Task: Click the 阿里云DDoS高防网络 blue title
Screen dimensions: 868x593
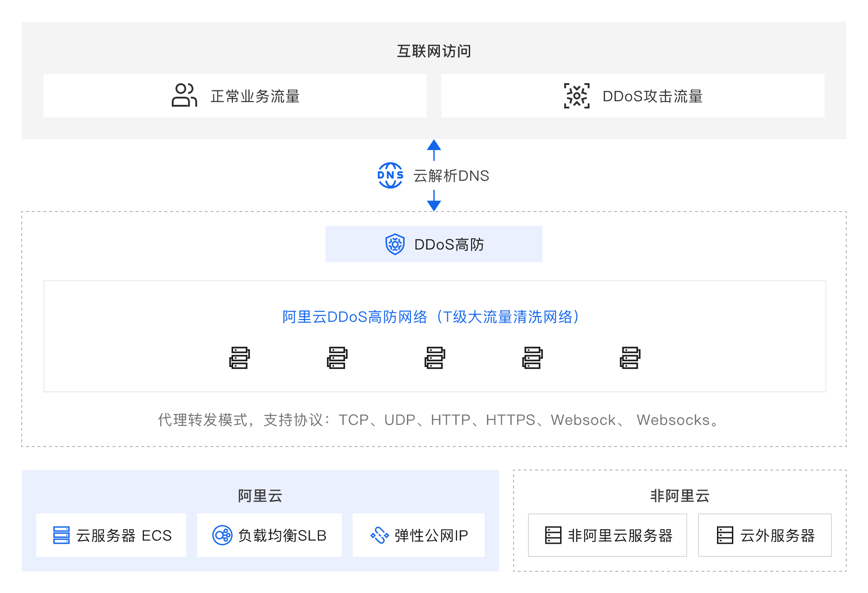Action: click(430, 317)
